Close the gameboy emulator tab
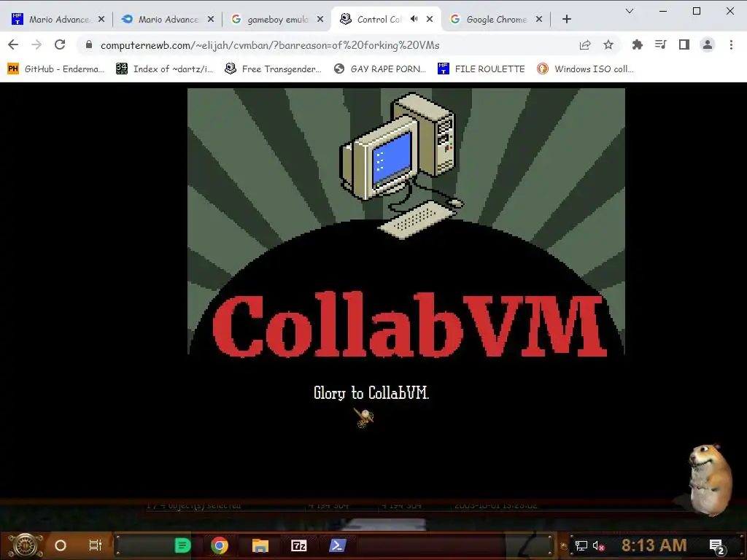The width and height of the screenshot is (747, 560). (x=320, y=19)
